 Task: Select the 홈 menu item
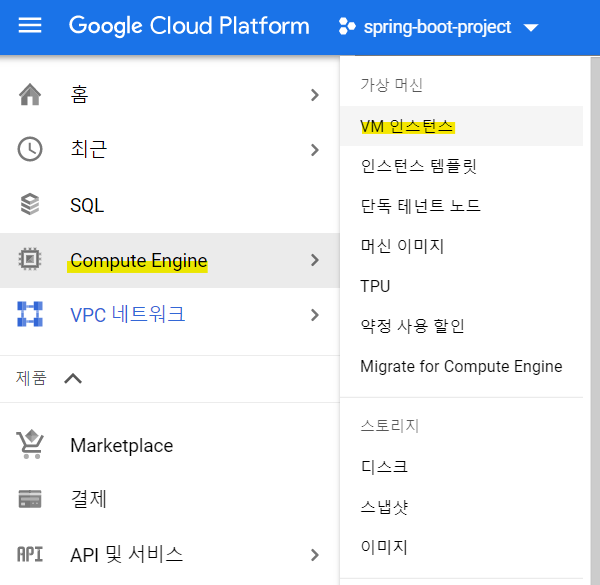[x=170, y=95]
